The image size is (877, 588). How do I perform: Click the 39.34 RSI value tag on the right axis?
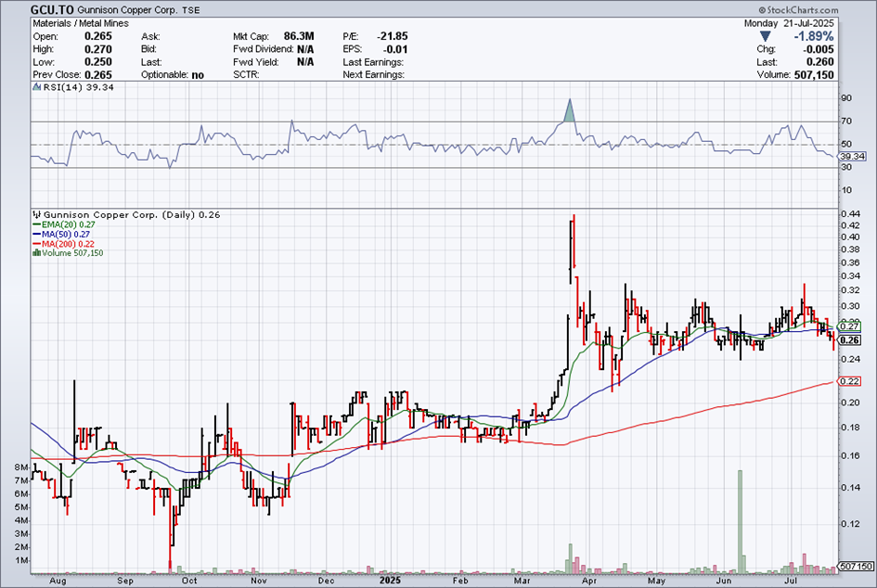pyautogui.click(x=852, y=157)
